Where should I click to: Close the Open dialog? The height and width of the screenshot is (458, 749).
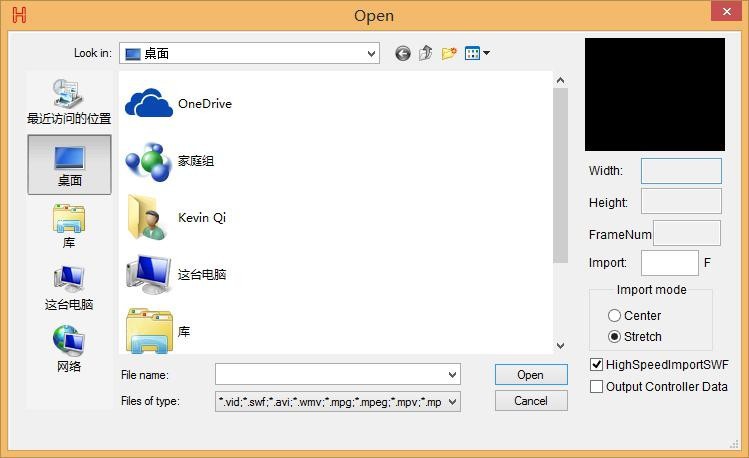click(726, 11)
